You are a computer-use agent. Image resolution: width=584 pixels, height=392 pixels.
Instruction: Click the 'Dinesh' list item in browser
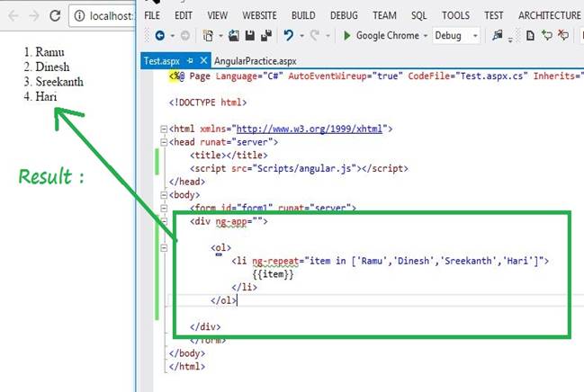pos(52,67)
